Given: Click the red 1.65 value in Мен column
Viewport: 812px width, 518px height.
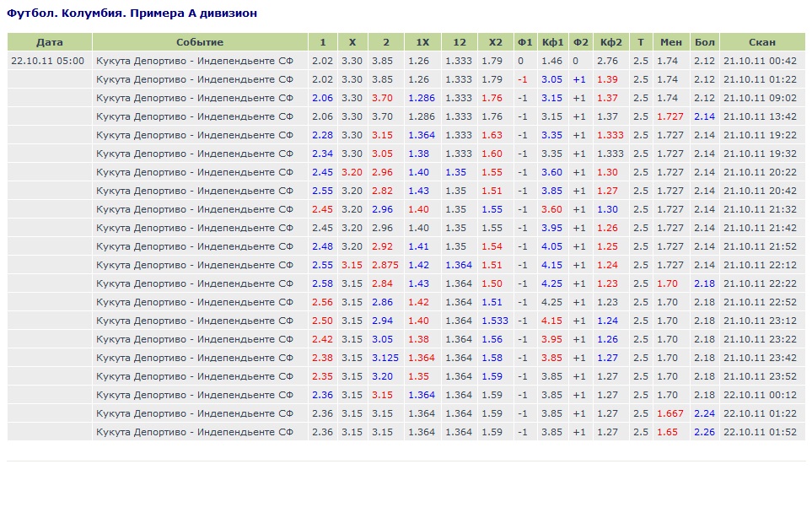Looking at the screenshot, I should coord(667,432).
